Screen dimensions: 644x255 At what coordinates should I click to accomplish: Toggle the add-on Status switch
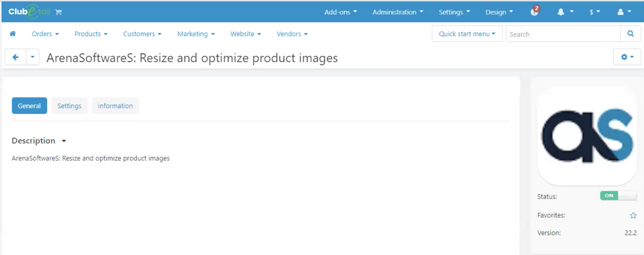[x=618, y=195]
